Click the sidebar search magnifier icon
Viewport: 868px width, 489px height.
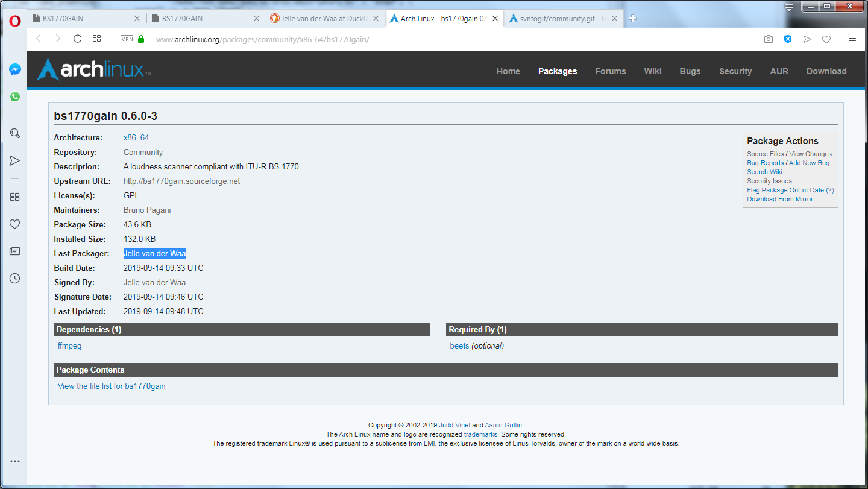pos(15,133)
